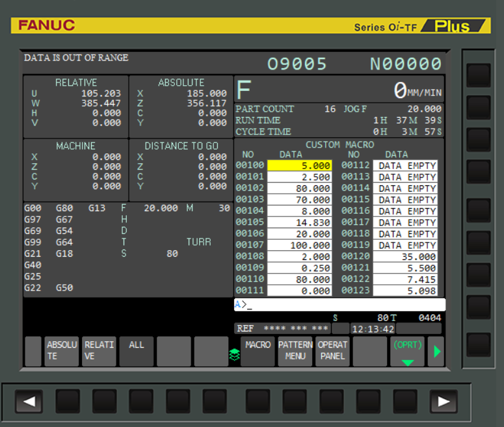Click the blank soft key left of ABSOLUTE

[33, 351]
